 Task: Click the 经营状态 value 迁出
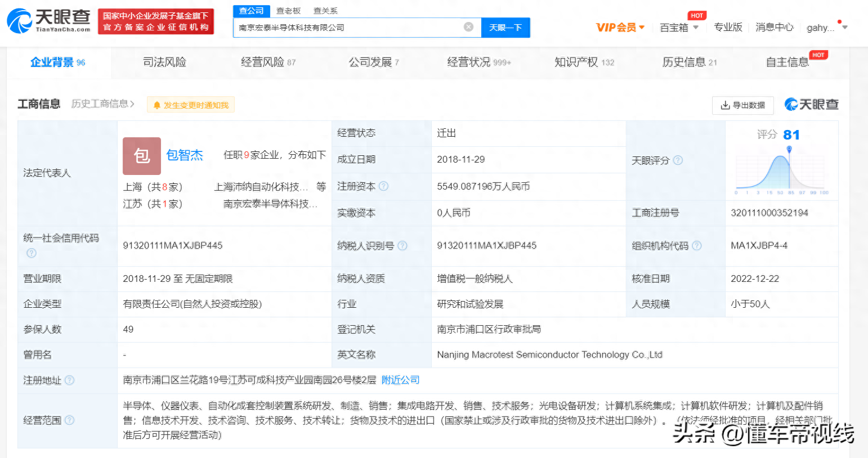pyautogui.click(x=446, y=133)
